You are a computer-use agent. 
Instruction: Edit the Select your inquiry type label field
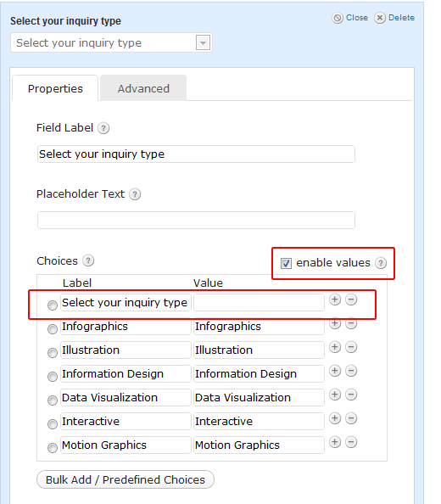coord(126,302)
